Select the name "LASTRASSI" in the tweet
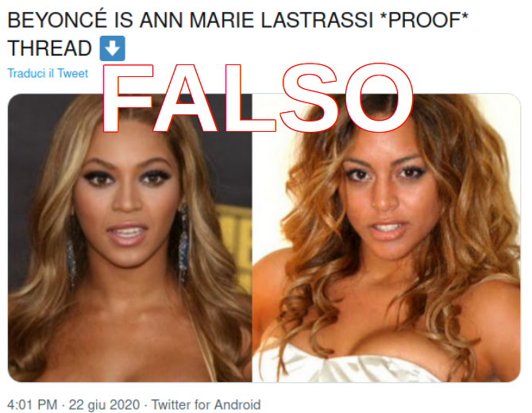Screen dimensions: 532x413 (318, 20)
